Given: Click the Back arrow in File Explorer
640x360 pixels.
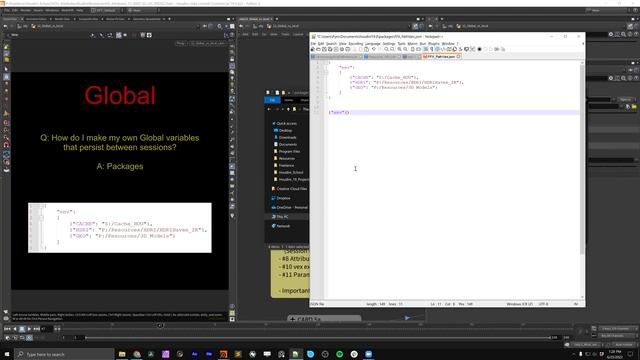Looking at the screenshot, I should pyautogui.click(x=269, y=109).
